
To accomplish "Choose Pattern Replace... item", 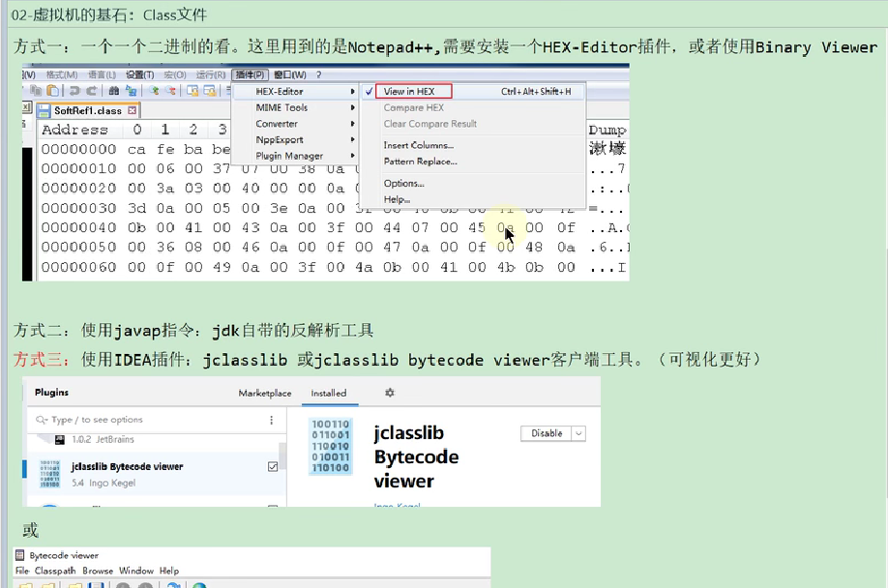I will coord(420,162).
